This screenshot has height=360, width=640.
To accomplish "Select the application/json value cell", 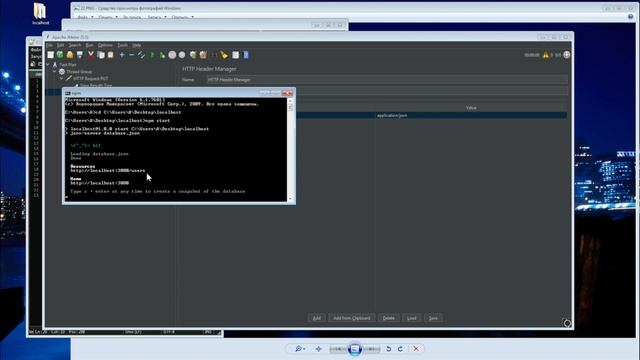I will (471, 116).
